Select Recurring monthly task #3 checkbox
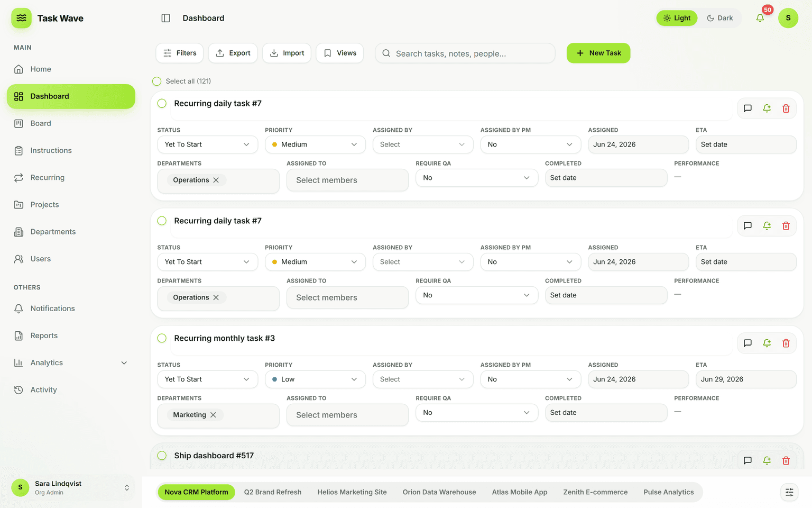The width and height of the screenshot is (812, 508). tap(162, 339)
